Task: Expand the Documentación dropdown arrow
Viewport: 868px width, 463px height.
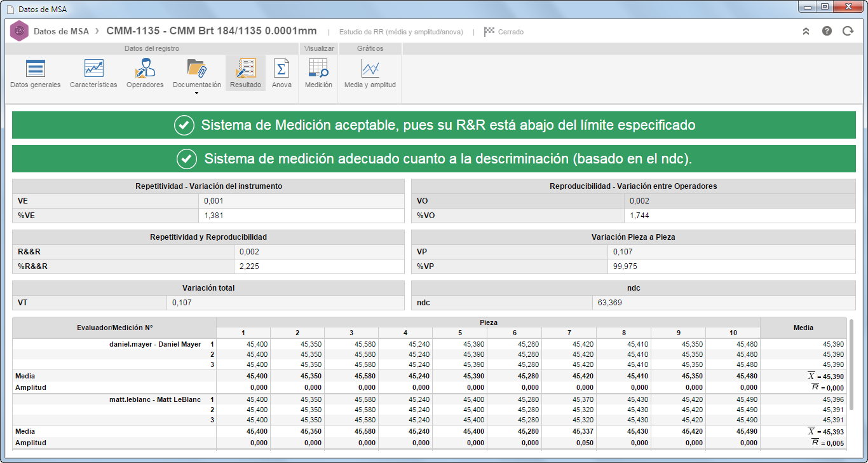Action: click(197, 93)
